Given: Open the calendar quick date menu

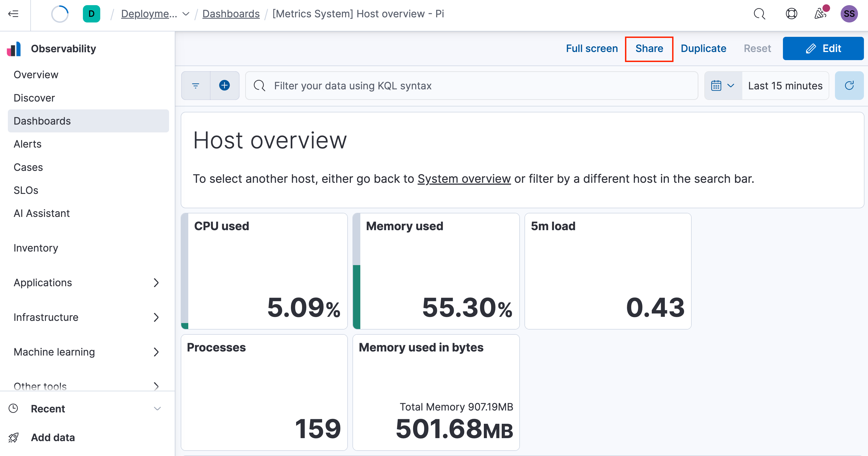Looking at the screenshot, I should [723, 86].
